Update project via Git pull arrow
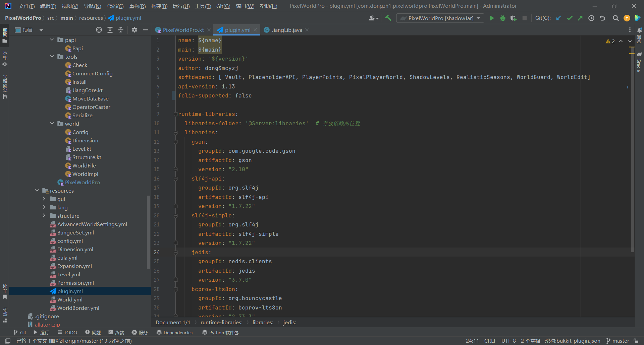 point(558,18)
